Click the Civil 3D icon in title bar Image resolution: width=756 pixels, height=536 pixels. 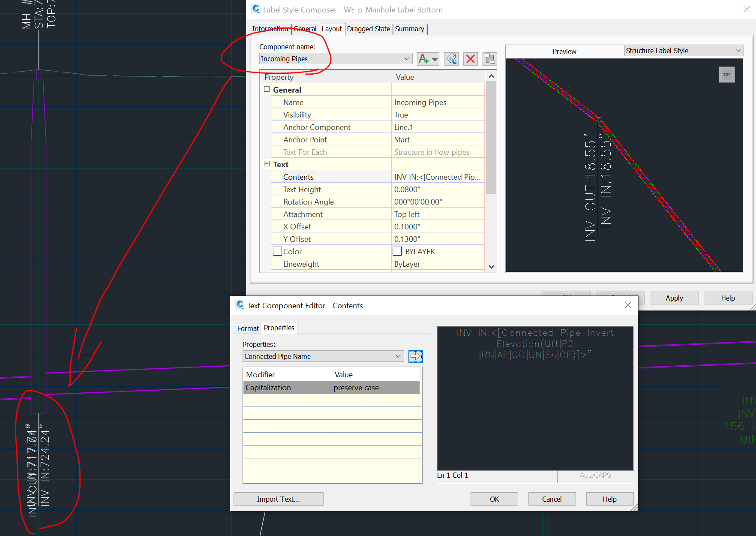256,9
